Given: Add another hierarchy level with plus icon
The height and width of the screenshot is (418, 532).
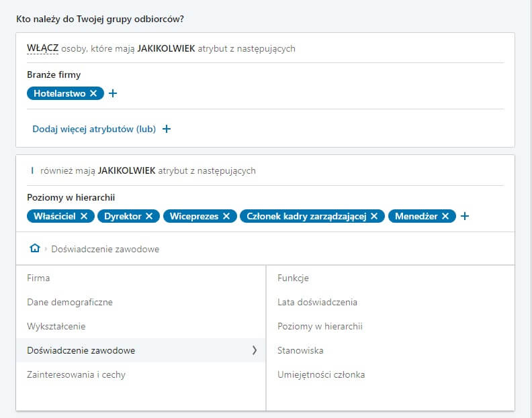Looking at the screenshot, I should pyautogui.click(x=464, y=216).
